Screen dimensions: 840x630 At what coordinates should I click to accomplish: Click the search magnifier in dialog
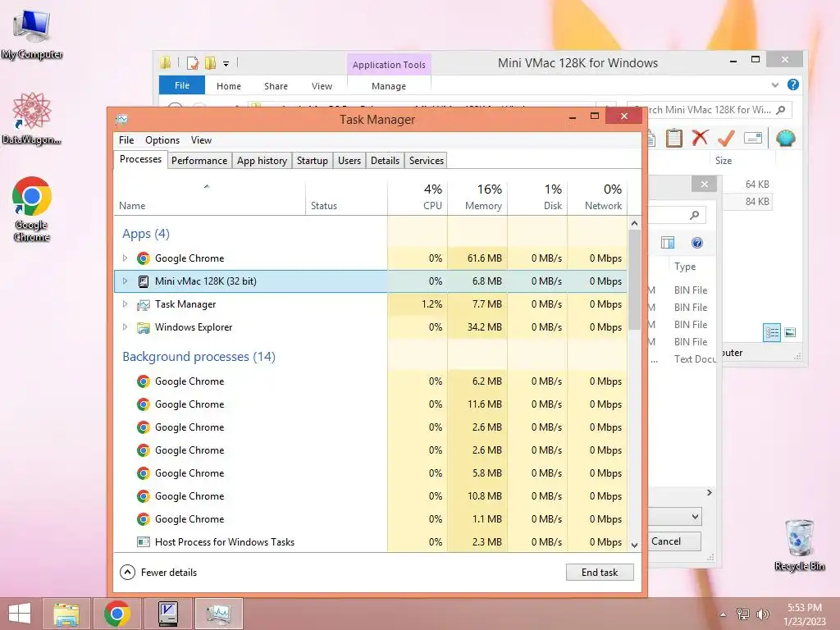coord(694,216)
